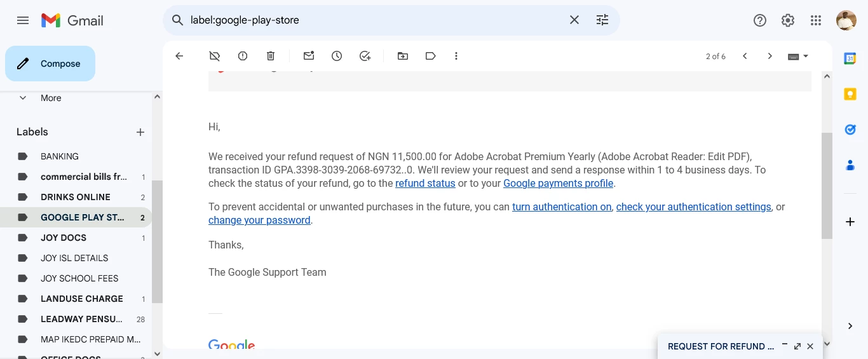Select the GOOGLE PLAY ST... label
This screenshot has height=359, width=868.
point(76,217)
